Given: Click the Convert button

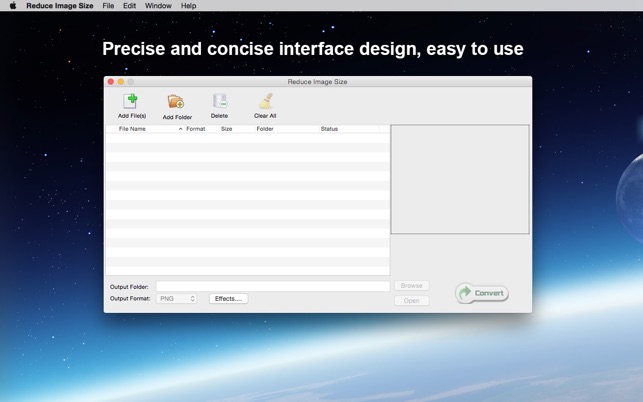Looking at the screenshot, I should 482,293.
